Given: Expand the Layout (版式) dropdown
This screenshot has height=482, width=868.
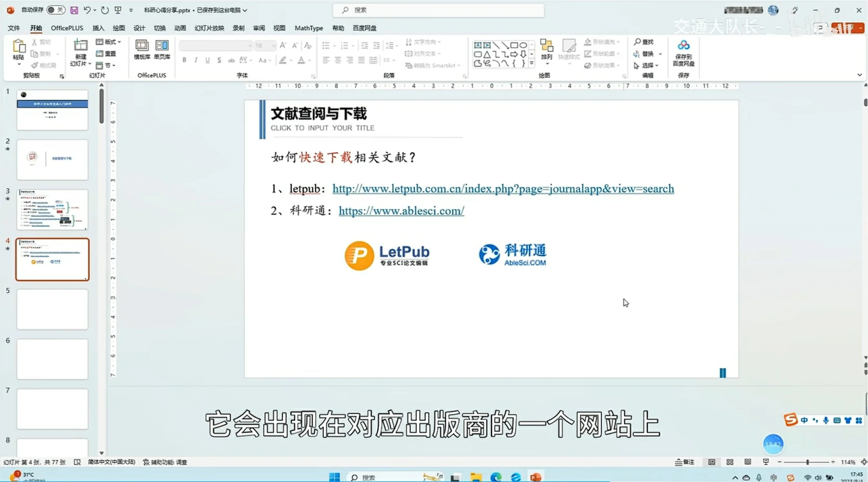Looking at the screenshot, I should [x=108, y=42].
